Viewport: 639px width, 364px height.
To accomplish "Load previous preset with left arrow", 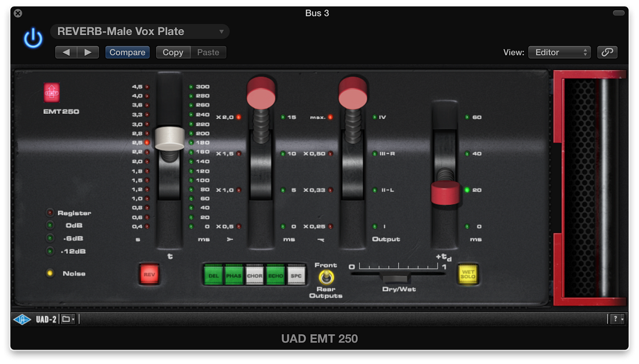I will [65, 52].
